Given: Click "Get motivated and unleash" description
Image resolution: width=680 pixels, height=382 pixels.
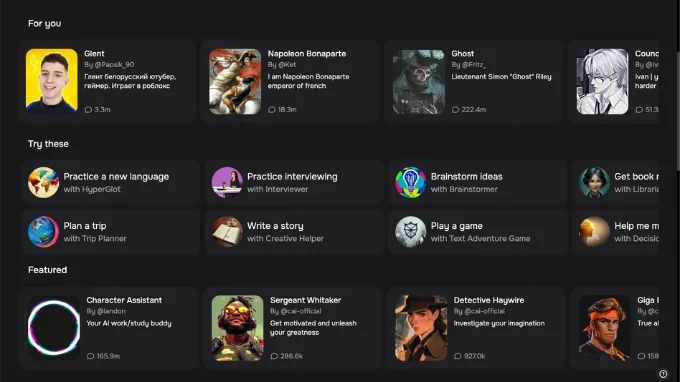Looking at the screenshot, I should (x=314, y=328).
